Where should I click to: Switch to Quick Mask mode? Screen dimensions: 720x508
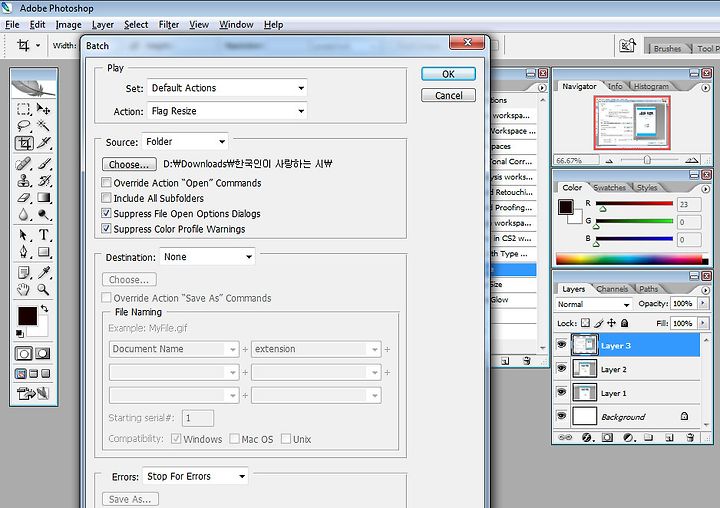click(43, 353)
